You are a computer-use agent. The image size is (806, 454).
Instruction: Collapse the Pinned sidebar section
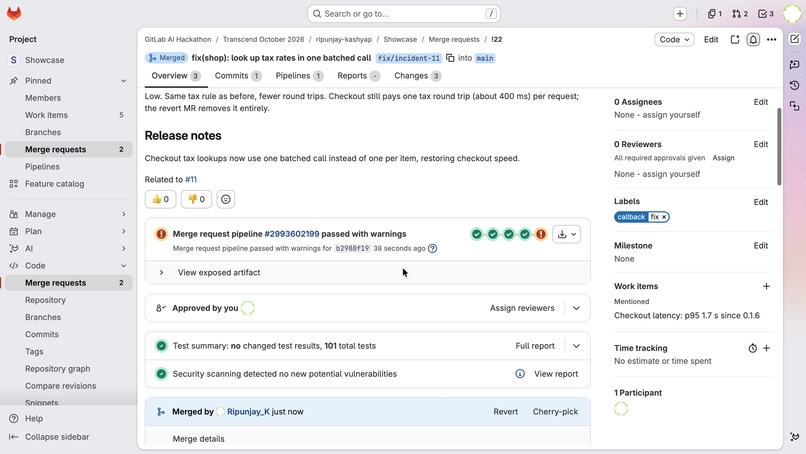[123, 81]
